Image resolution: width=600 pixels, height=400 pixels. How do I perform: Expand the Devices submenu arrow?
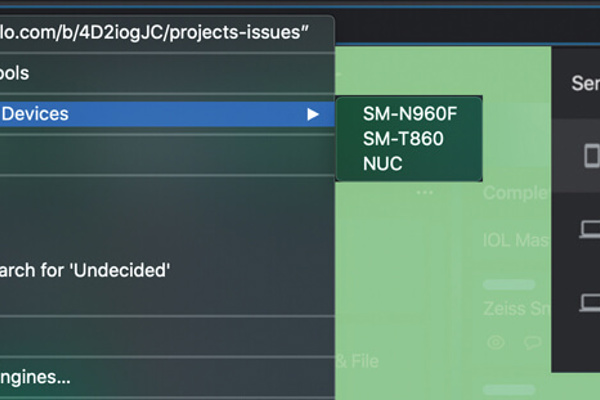click(x=313, y=114)
